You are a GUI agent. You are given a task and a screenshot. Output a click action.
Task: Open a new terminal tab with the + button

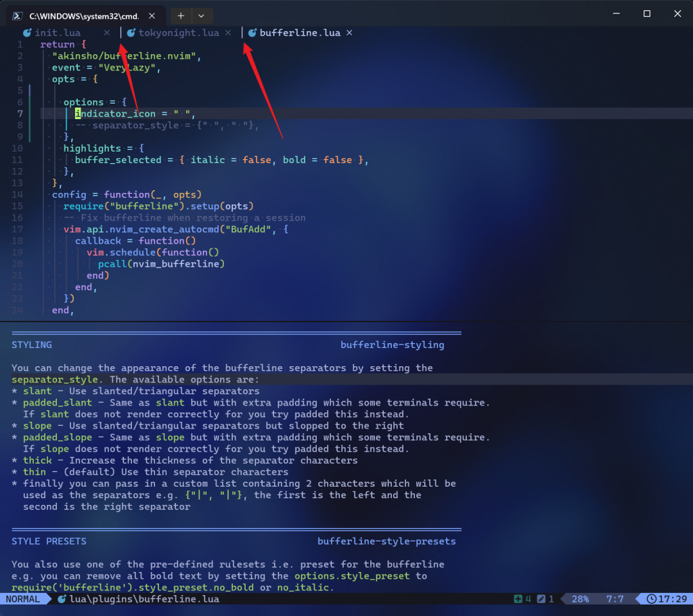tap(181, 14)
